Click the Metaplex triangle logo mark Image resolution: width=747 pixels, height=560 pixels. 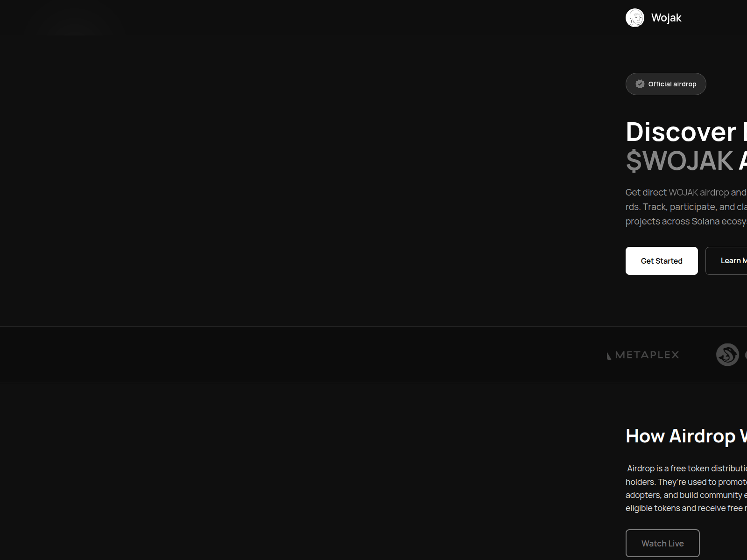(609, 356)
